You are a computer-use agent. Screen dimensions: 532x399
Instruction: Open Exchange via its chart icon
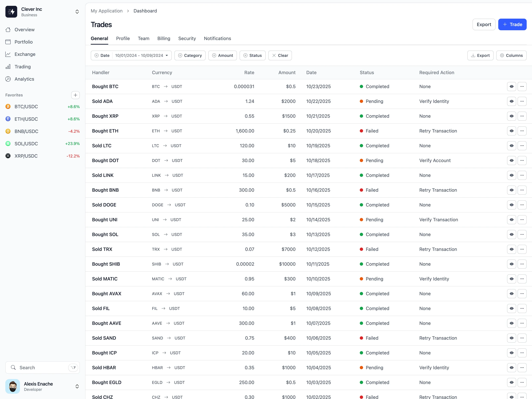(x=8, y=54)
